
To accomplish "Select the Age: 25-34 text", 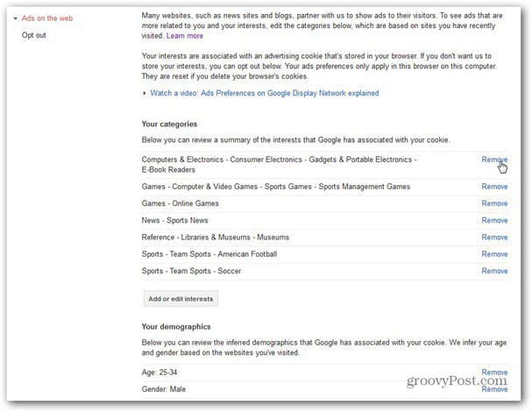I will [160, 372].
